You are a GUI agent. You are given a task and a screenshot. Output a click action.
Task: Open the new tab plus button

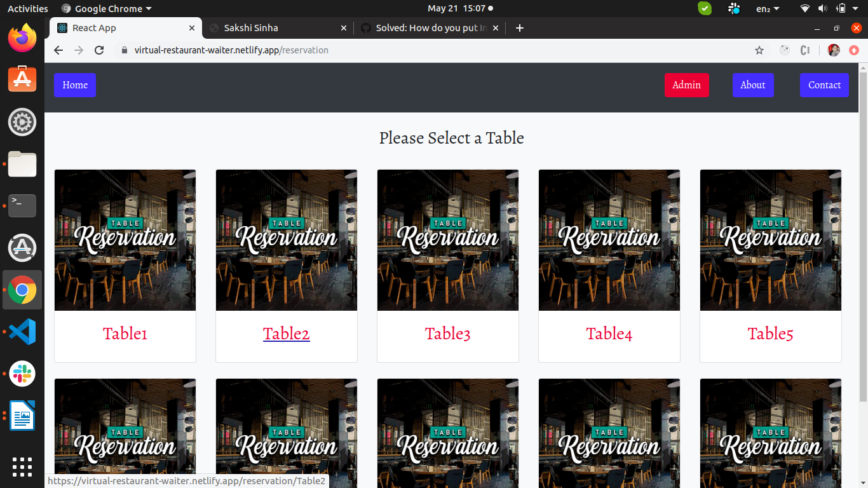(x=520, y=28)
